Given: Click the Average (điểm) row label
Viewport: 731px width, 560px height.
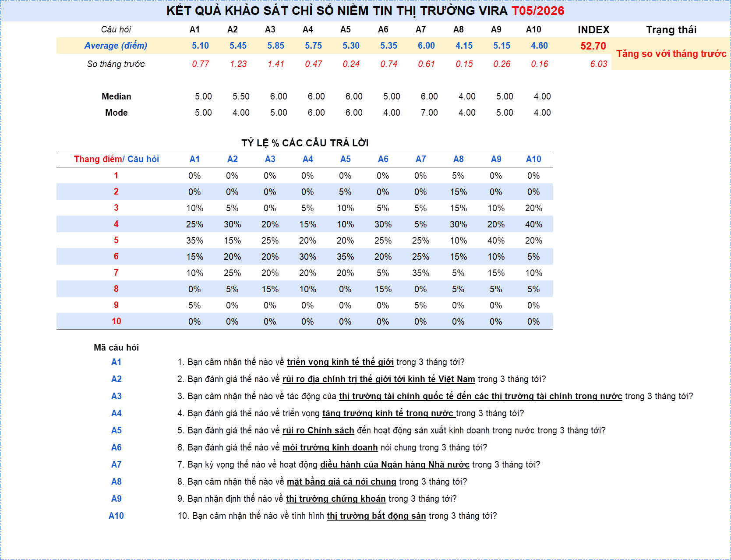Looking at the screenshot, I should pyautogui.click(x=116, y=46).
